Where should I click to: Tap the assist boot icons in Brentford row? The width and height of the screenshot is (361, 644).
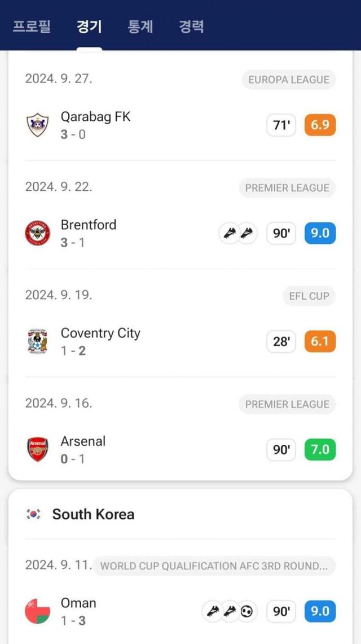tap(237, 233)
